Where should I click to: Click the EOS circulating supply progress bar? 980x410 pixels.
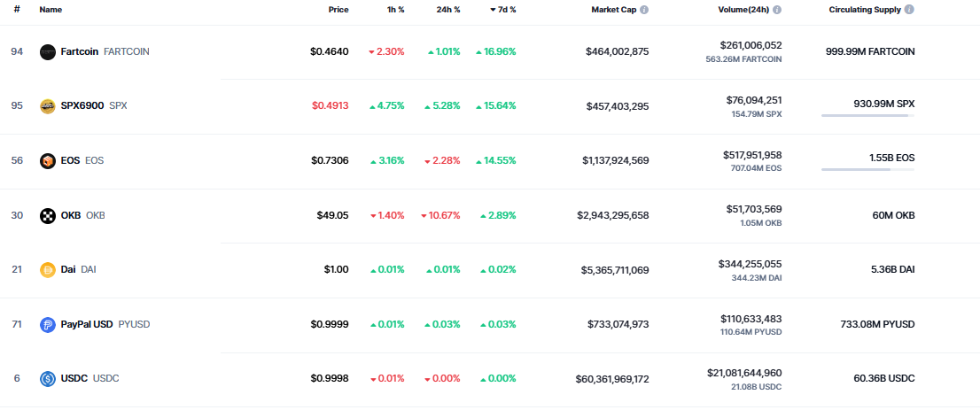(867, 169)
